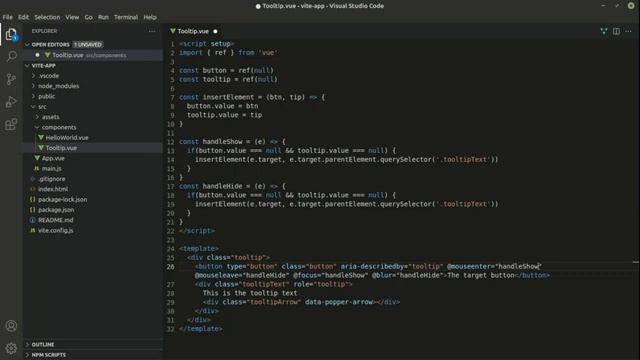Open HelloWorld.vue from the file tree
The image size is (640, 360).
pos(67,138)
